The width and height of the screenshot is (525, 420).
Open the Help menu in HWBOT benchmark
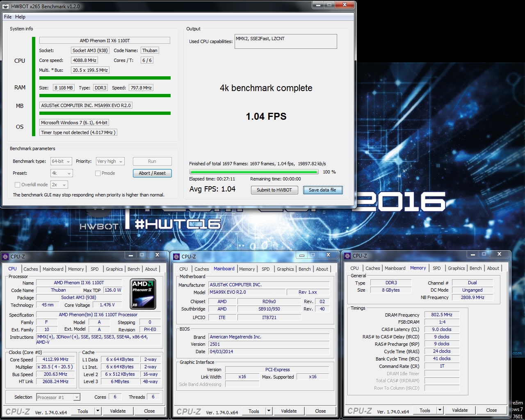(x=20, y=17)
